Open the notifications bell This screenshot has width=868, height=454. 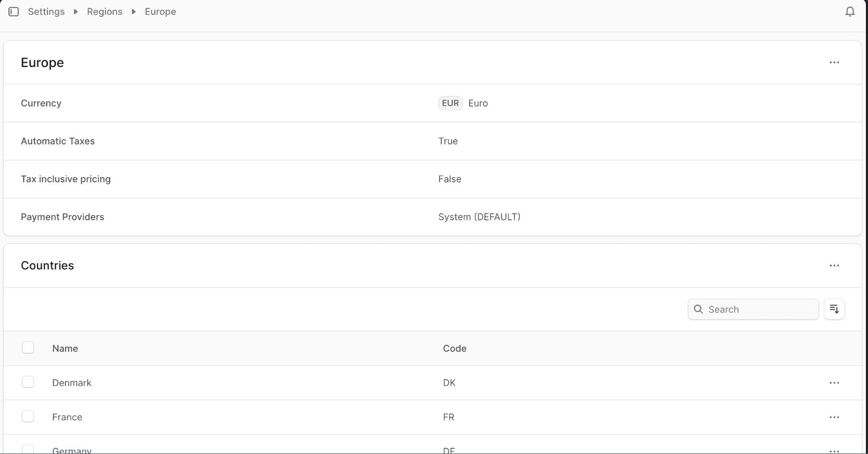[850, 12]
